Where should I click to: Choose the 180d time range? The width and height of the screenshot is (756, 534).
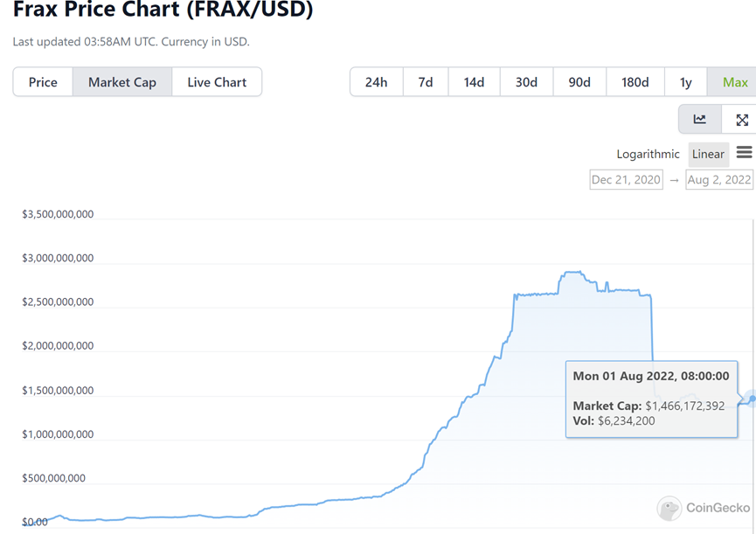(635, 82)
